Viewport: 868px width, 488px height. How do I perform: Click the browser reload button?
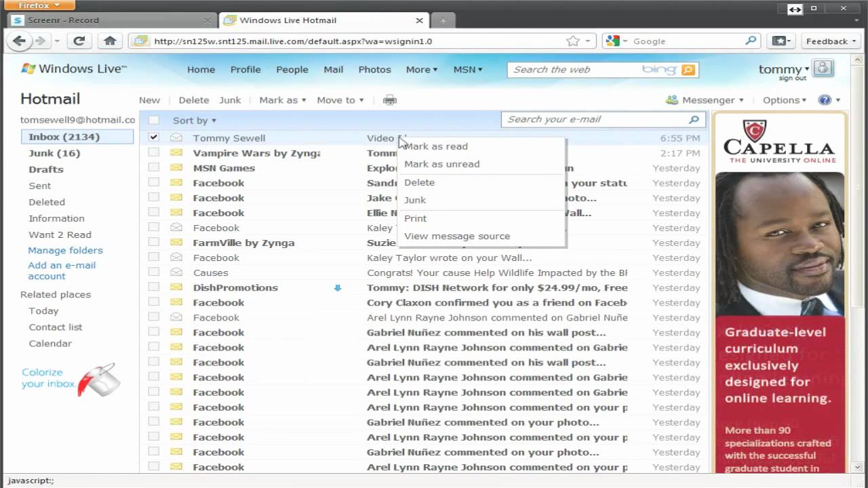tap(79, 41)
